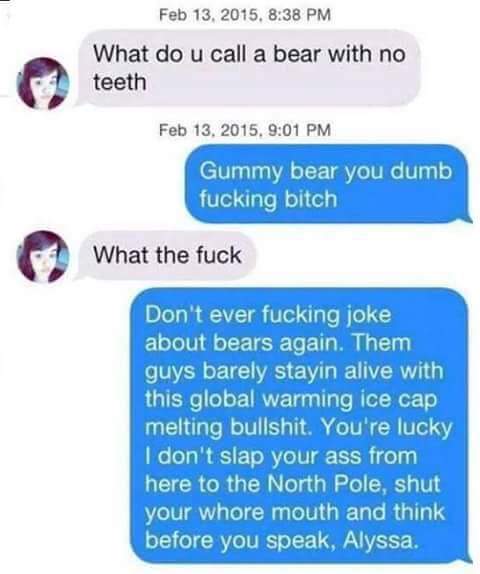Image resolution: width=480 pixels, height=574 pixels.
Task: Tap the tail of the 'Gummy bear' bubble
Action: pyautogui.click(x=466, y=219)
